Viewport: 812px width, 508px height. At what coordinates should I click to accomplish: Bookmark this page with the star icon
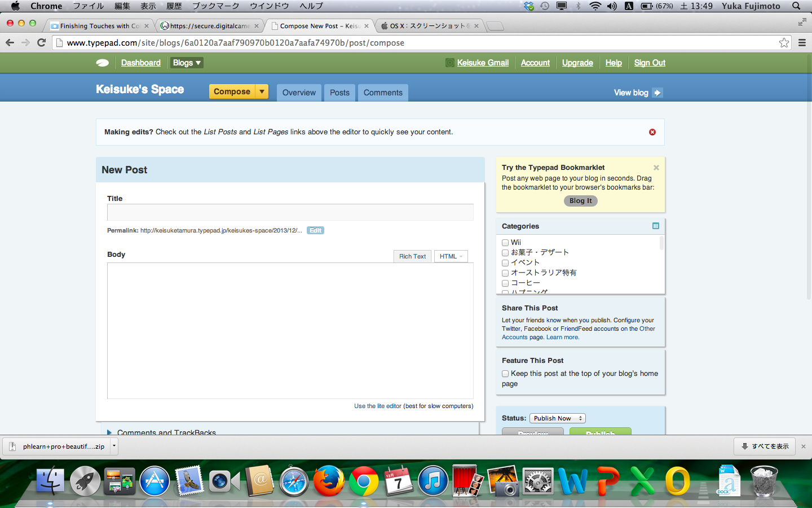tap(784, 42)
